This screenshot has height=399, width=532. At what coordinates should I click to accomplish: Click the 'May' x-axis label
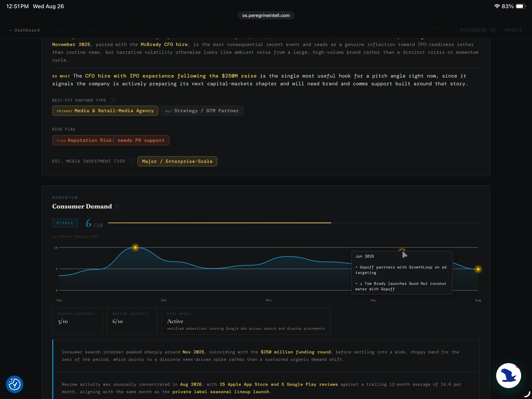tap(373, 300)
